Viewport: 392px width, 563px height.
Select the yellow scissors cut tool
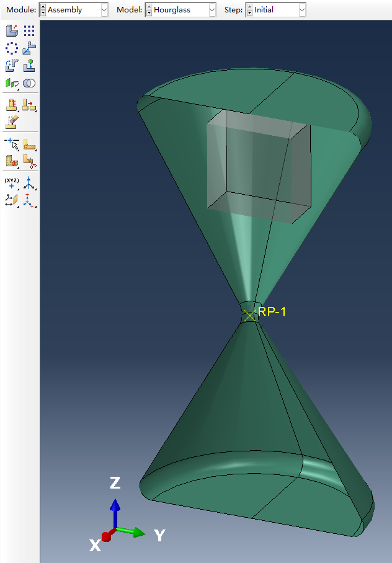[29, 161]
